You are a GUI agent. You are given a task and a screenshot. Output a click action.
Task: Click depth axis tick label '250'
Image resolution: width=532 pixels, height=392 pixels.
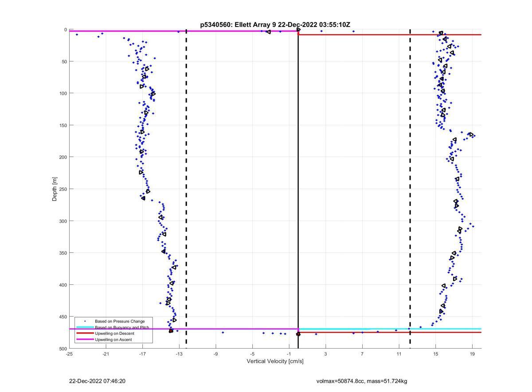pos(63,189)
